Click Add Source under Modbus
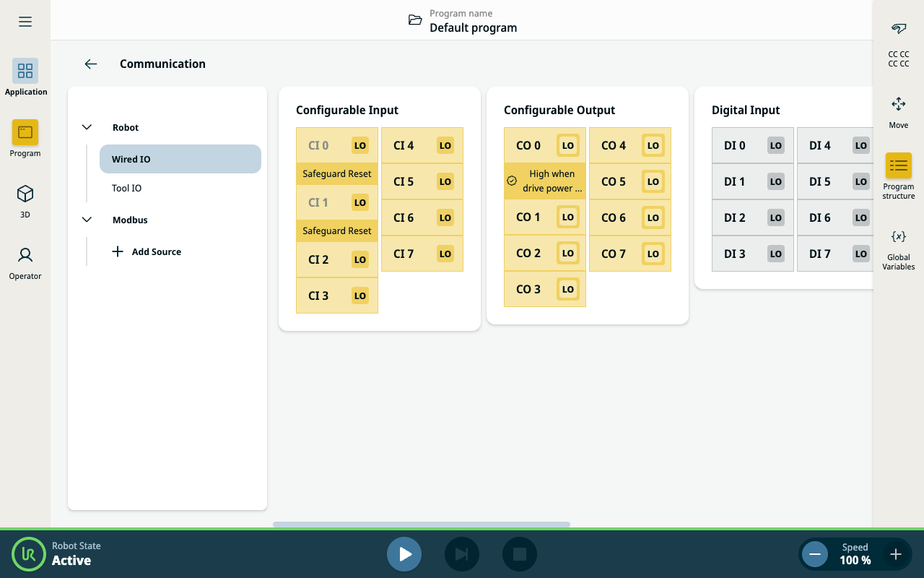Viewport: 924px width, 578px height. 147,251
